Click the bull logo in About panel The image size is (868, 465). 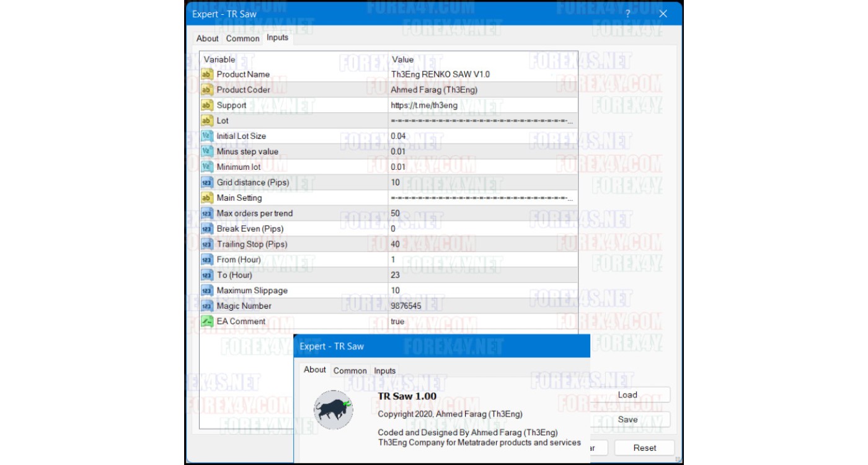tap(334, 410)
